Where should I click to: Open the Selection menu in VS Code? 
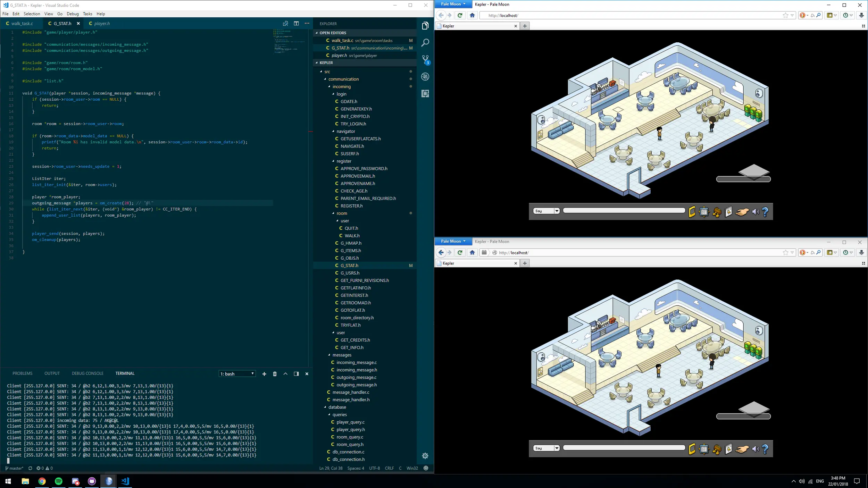coord(32,14)
